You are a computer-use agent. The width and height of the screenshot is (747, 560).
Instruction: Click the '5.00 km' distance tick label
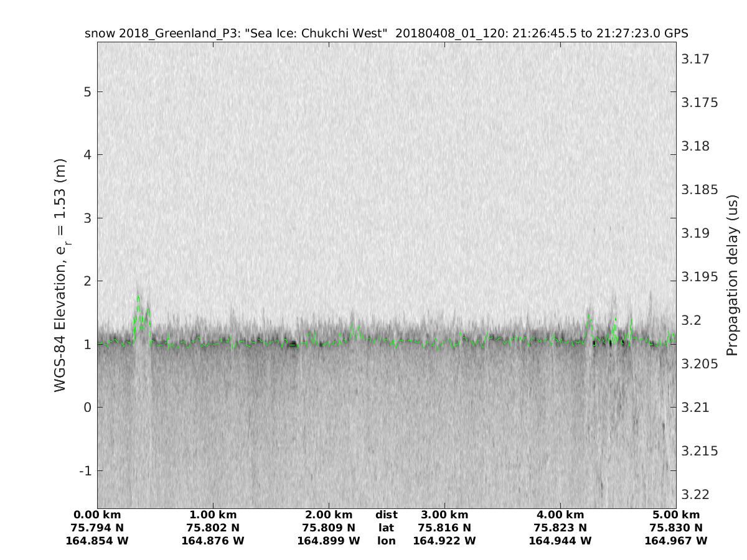click(x=676, y=515)
